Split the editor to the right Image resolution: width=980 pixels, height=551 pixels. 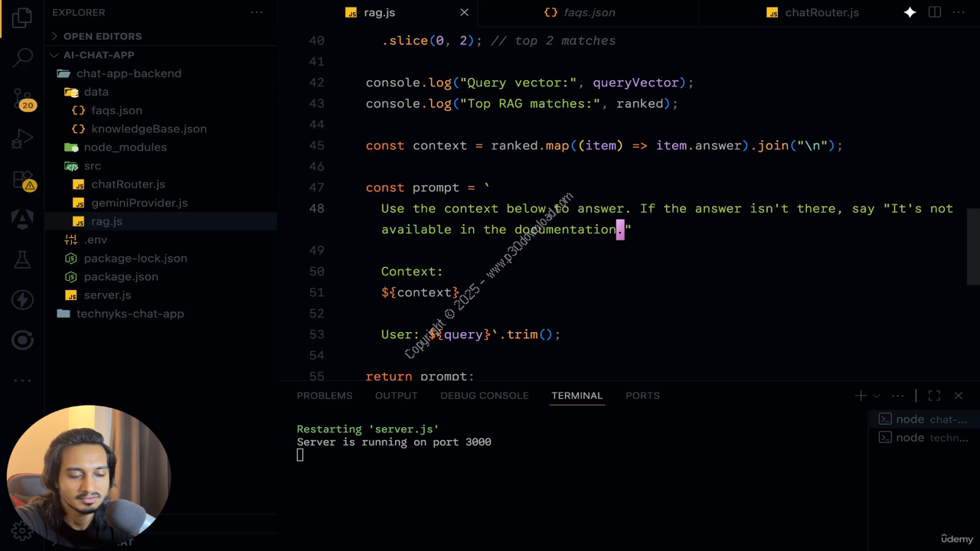[934, 12]
